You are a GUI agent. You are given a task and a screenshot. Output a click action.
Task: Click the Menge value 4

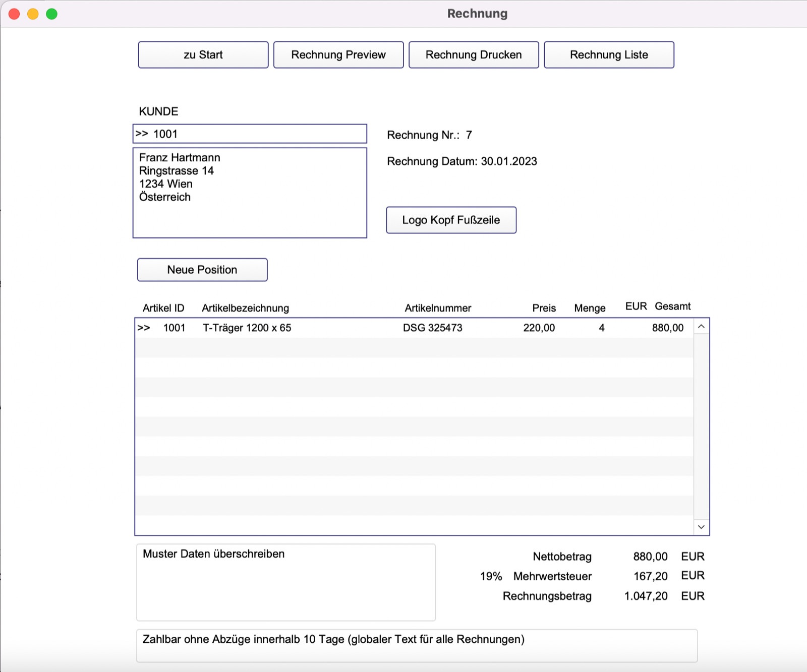602,328
